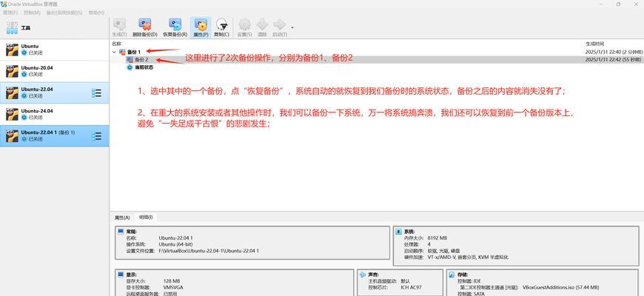Viewport: 644px width, 296px height.
Task: Click the 复制(C) sheep clone icon
Action: tap(222, 24)
